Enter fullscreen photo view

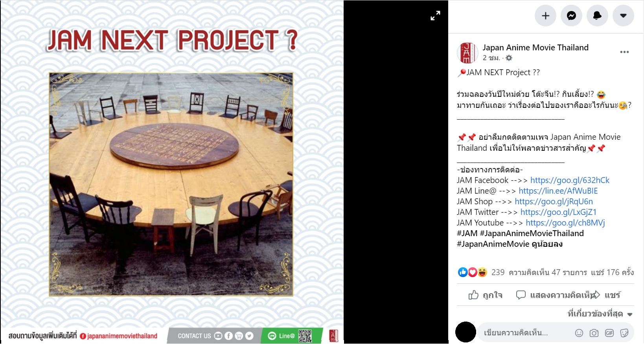click(x=435, y=16)
